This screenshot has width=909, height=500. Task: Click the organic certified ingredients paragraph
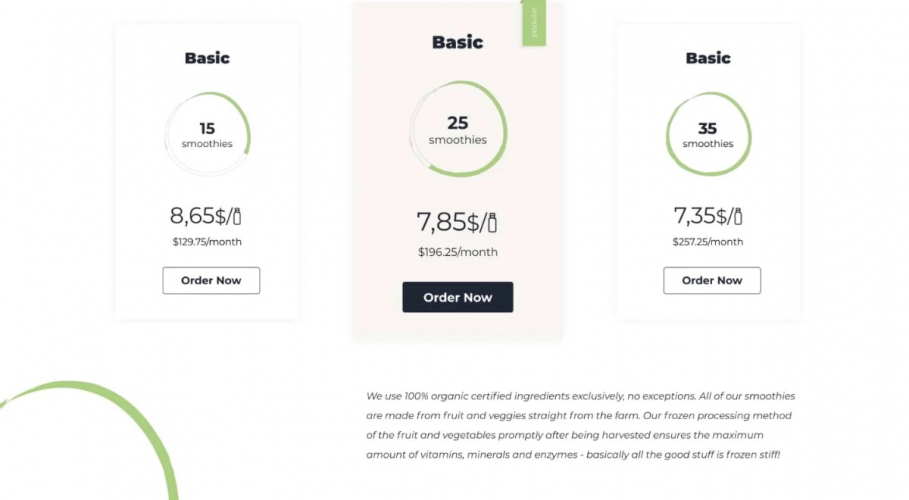[x=580, y=425]
